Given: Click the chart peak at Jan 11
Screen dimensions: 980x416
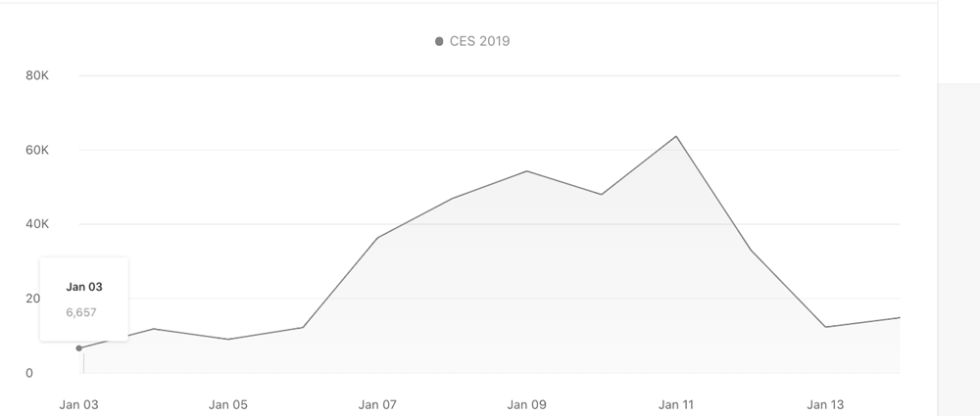Looking at the screenshot, I should [675, 136].
